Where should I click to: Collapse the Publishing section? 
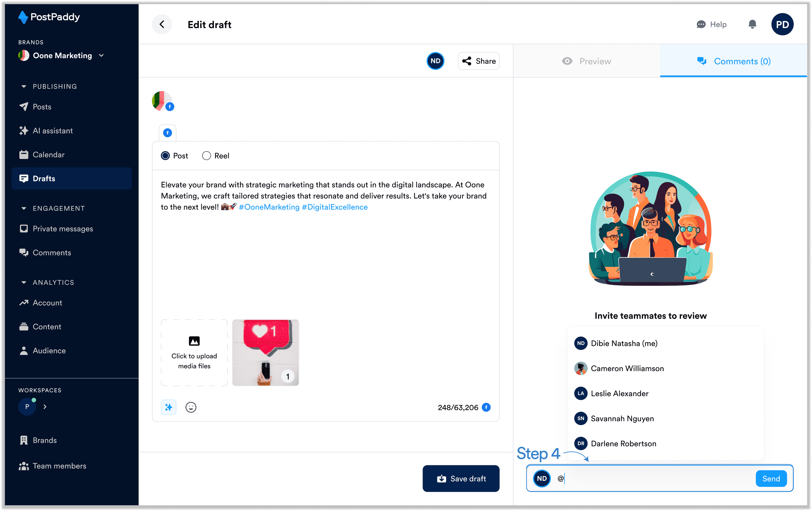pyautogui.click(x=24, y=87)
